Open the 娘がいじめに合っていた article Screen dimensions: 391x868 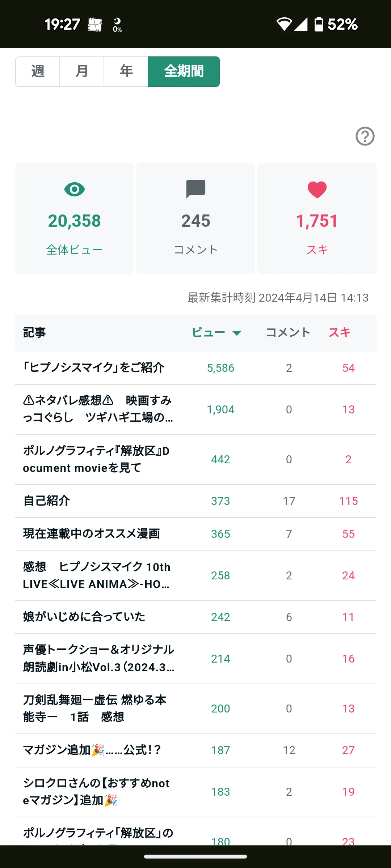[196, 617]
